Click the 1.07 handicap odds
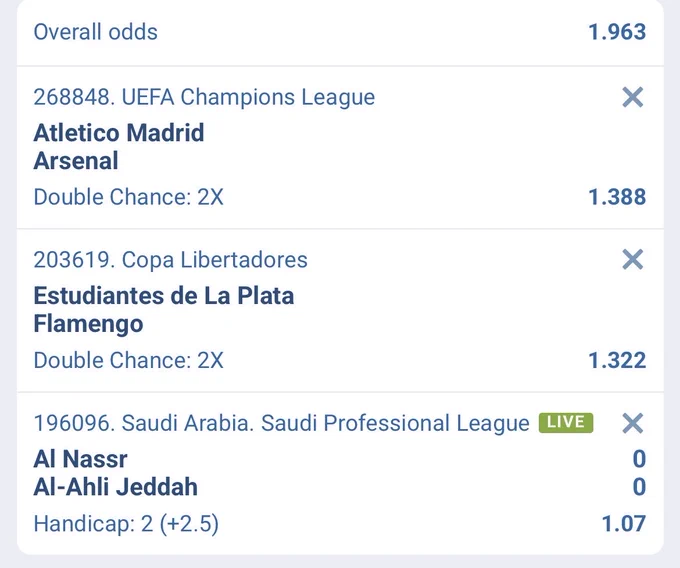Viewport: 680px width, 568px height. point(624,523)
